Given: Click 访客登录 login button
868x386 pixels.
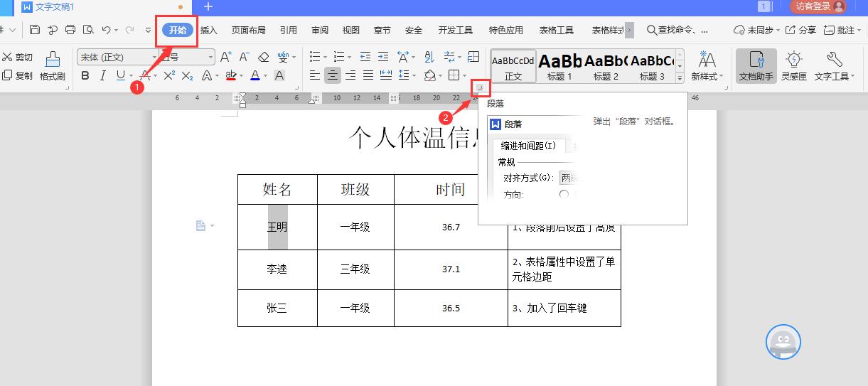Looking at the screenshot, I should 818,6.
